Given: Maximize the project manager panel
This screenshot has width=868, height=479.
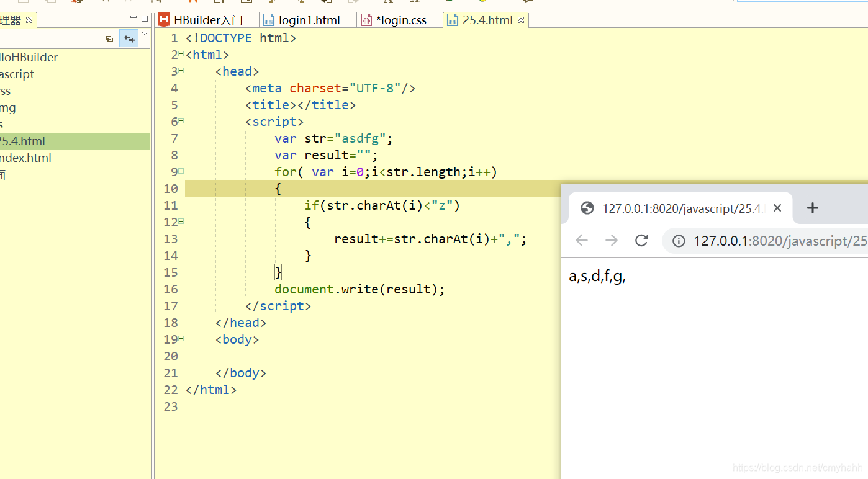Looking at the screenshot, I should 145,19.
